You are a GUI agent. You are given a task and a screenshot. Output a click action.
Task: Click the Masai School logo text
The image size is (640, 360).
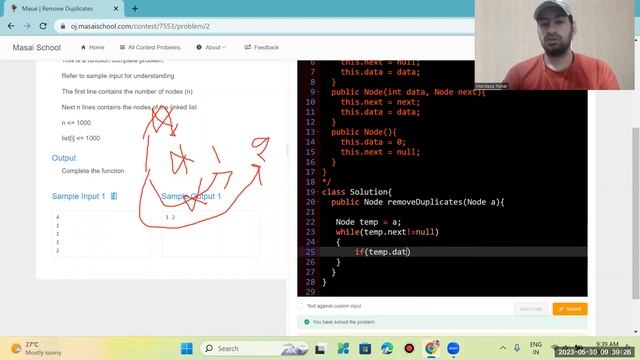[x=37, y=47]
